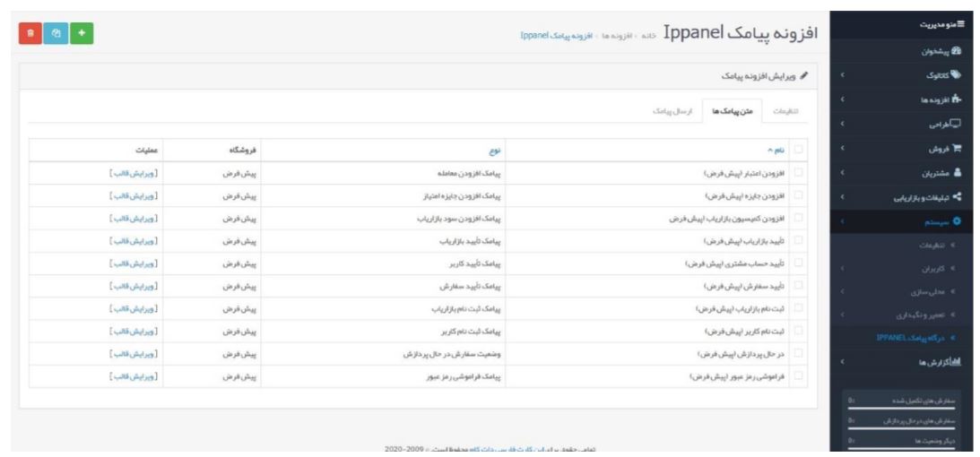Expand the افزونه ها menu chevron

coord(843,99)
